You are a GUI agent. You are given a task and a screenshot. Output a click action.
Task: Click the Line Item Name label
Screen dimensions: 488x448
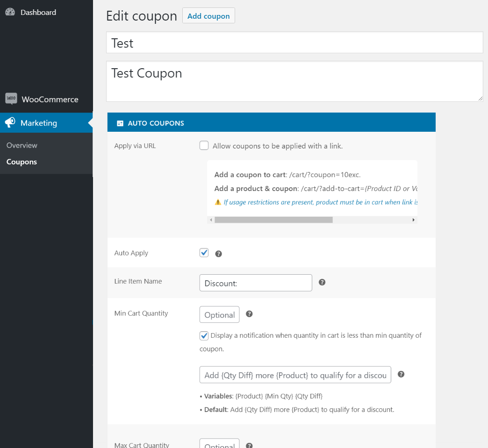pos(138,281)
